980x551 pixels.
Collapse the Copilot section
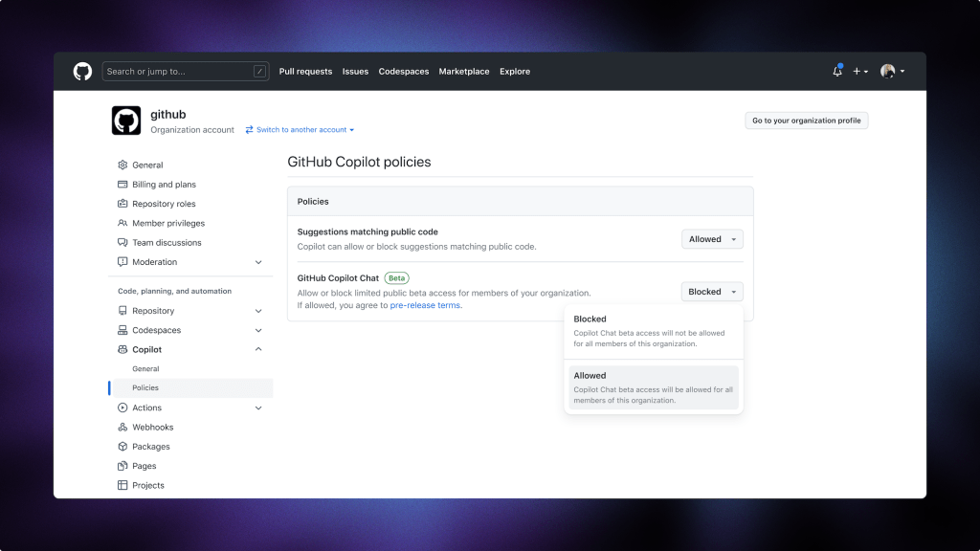pos(257,349)
